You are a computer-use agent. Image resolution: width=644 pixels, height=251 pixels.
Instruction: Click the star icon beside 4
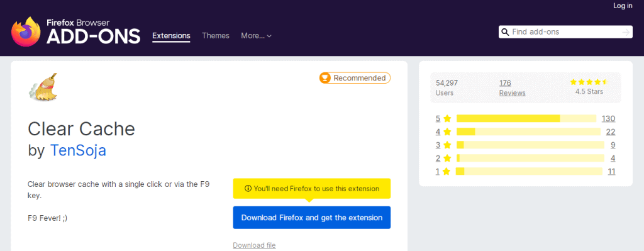point(447,132)
